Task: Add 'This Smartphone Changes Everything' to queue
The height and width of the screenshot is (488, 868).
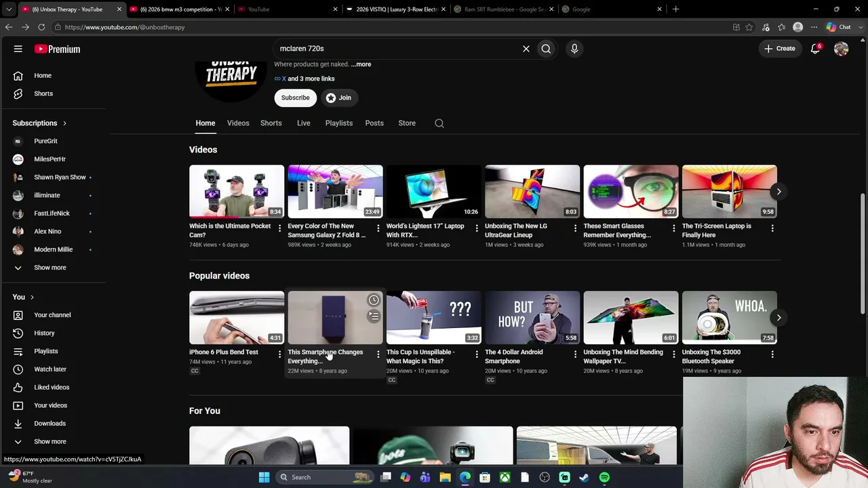Action: (x=374, y=317)
